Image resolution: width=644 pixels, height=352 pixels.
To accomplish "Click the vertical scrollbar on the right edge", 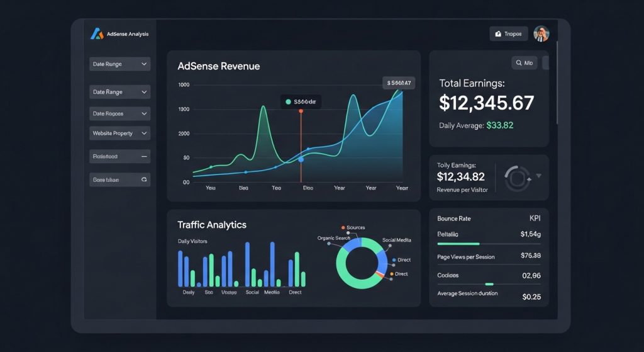I will tap(557, 82).
